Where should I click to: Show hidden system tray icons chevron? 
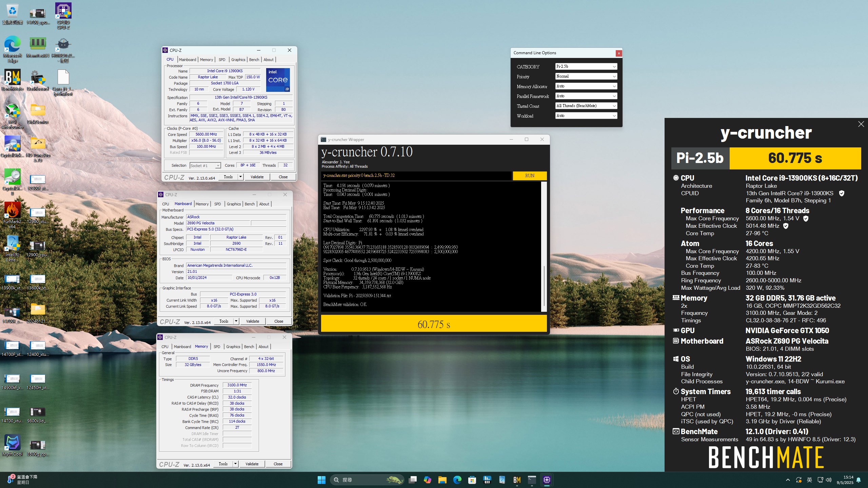point(788,480)
